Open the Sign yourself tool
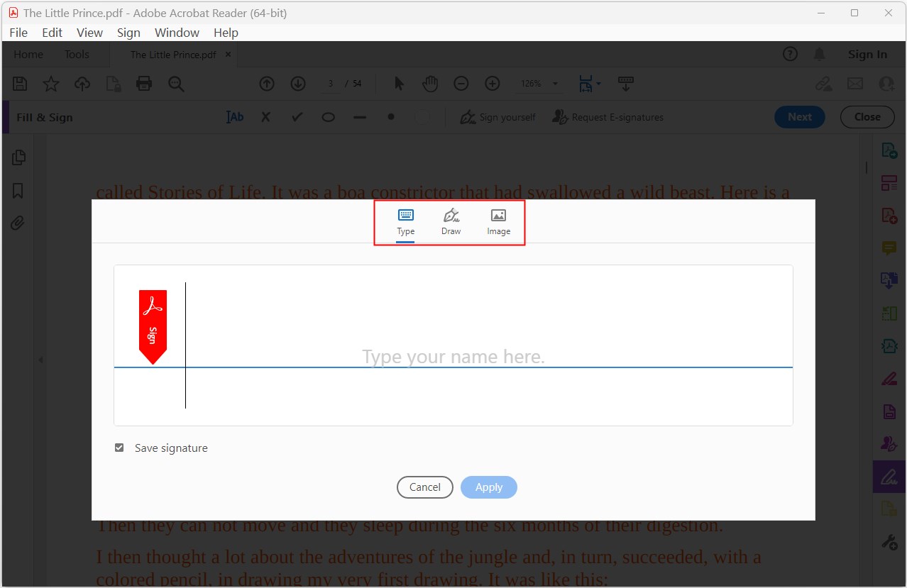Viewport: 907px width, 588px height. click(498, 117)
